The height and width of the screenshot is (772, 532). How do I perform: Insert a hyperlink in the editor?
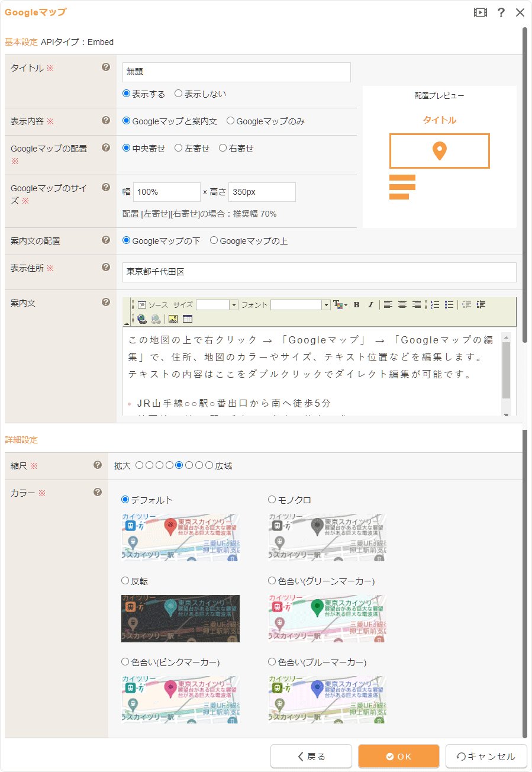(x=142, y=319)
